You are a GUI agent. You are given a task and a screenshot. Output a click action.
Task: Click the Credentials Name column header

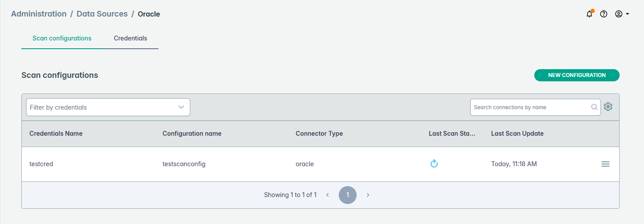pos(56,134)
